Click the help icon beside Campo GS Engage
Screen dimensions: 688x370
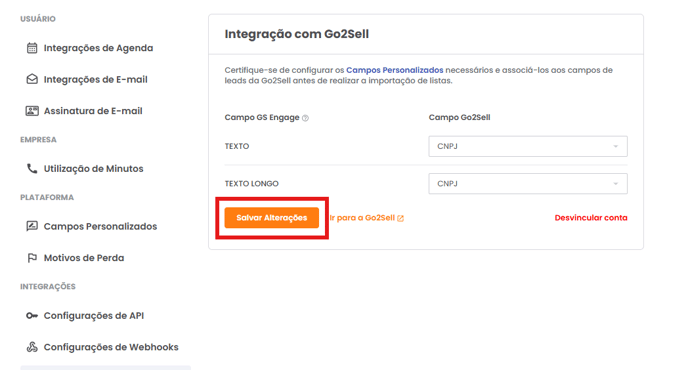[x=305, y=118]
